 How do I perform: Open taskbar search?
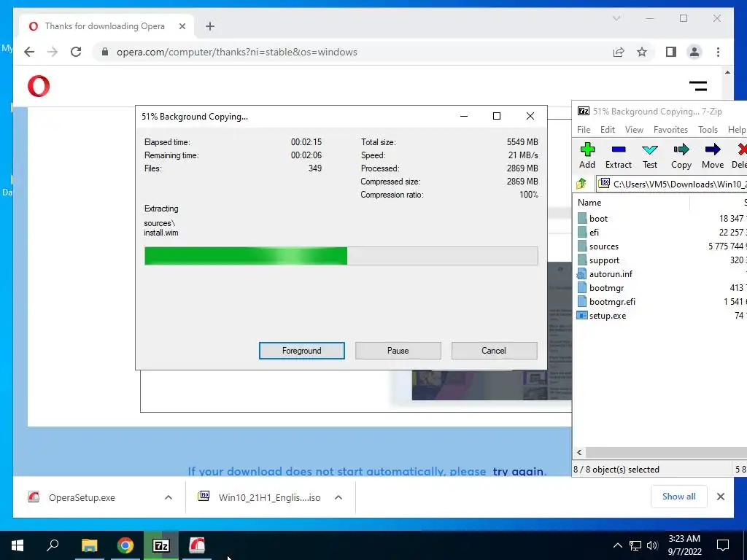click(53, 545)
